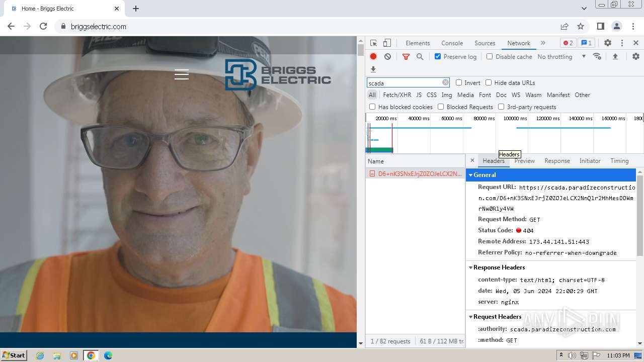Activate the inspect element picker

[373, 43]
